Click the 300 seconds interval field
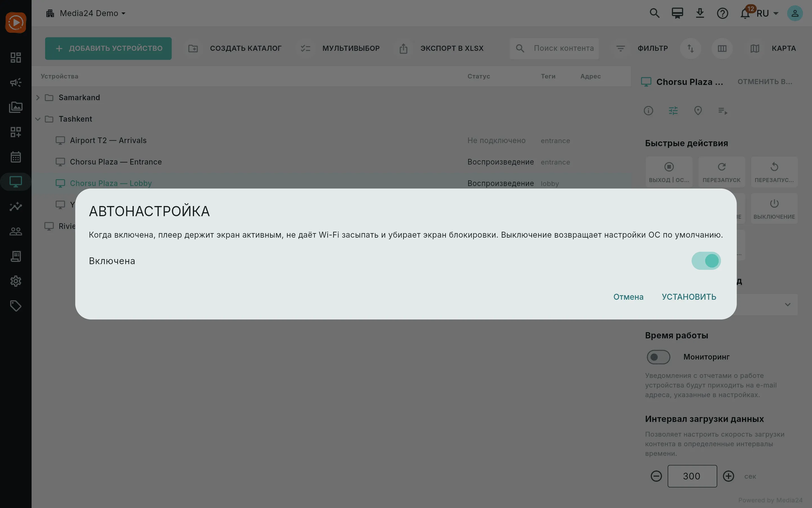Screen dimensions: 812x508 click(692, 476)
